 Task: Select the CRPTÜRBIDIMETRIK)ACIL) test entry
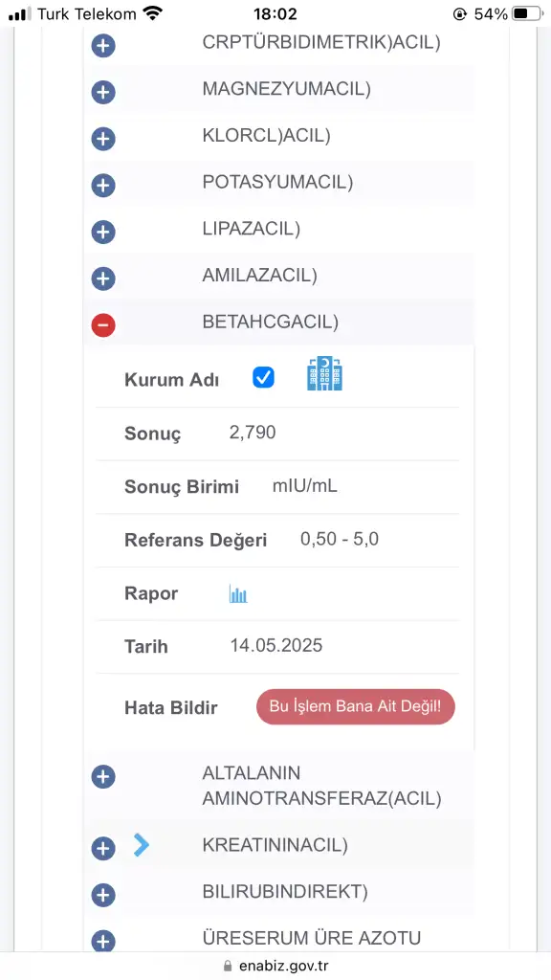tap(321, 42)
